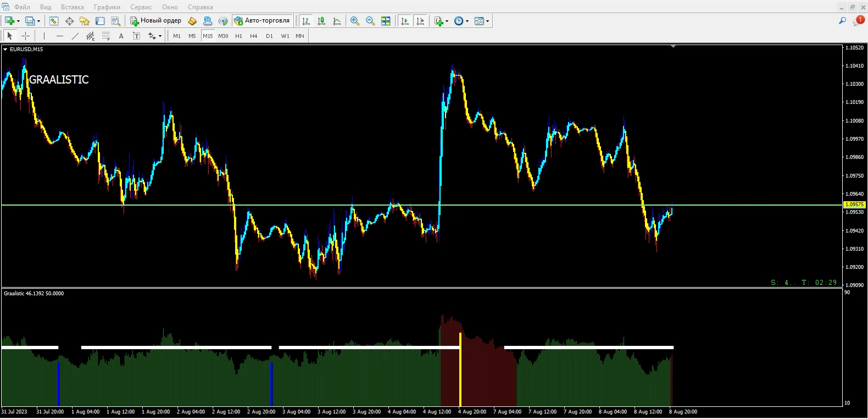Viewport: 868px width, 419px height.
Task: Switch the chart to bar chart mode
Action: (306, 21)
